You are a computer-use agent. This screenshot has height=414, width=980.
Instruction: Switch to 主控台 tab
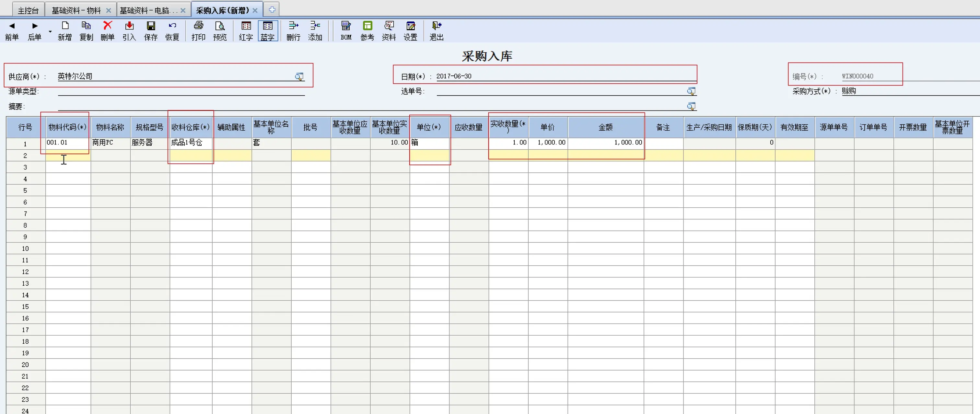coord(28,10)
